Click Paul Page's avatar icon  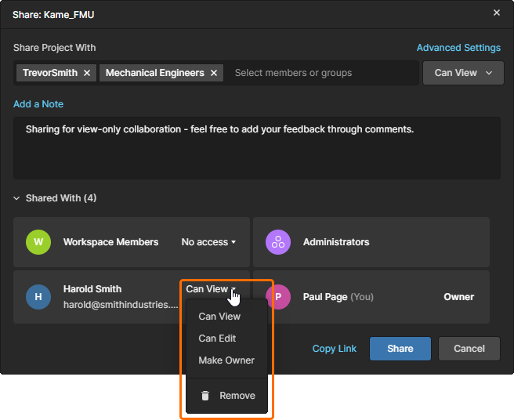(278, 297)
